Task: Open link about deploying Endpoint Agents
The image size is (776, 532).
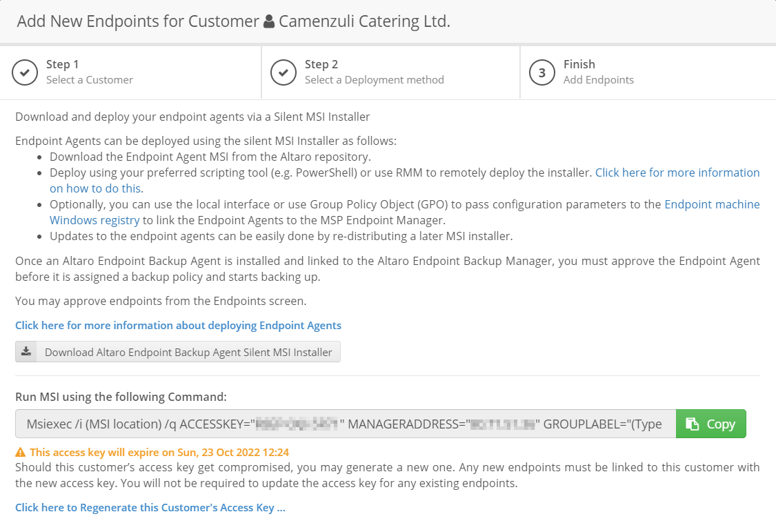Action: pos(178,325)
